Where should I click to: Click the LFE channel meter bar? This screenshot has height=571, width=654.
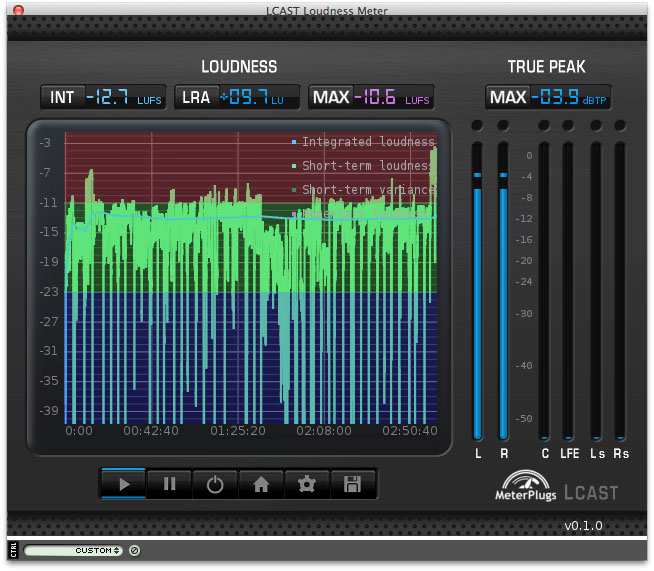pos(568,291)
